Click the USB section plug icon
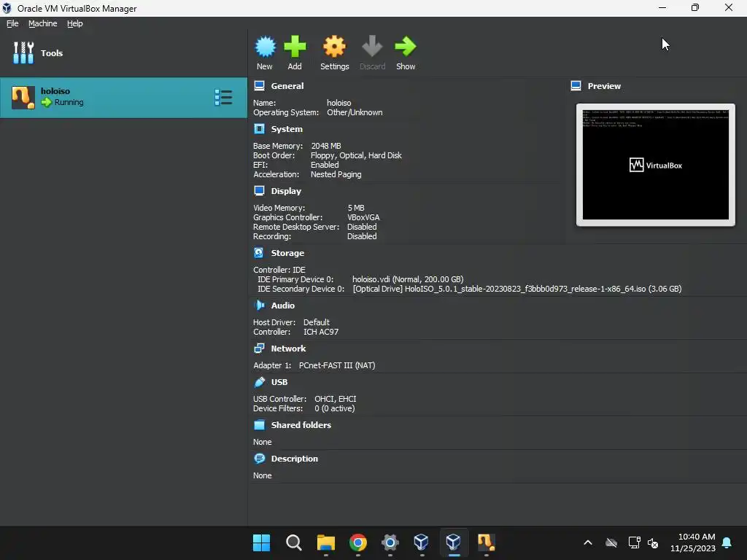747x560 pixels. click(x=259, y=381)
